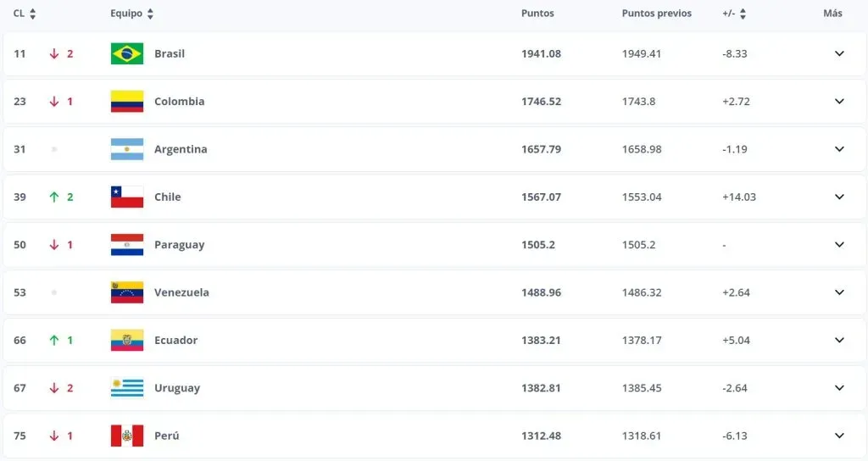Sort table by CL ranking column
This screenshot has width=868, height=461.
(x=25, y=14)
